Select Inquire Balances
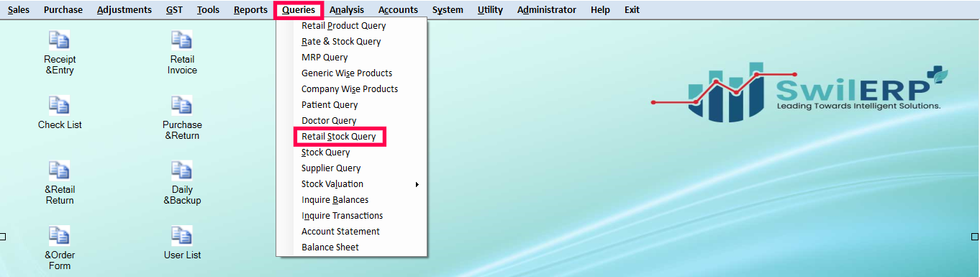The image size is (980, 277). pos(352,200)
